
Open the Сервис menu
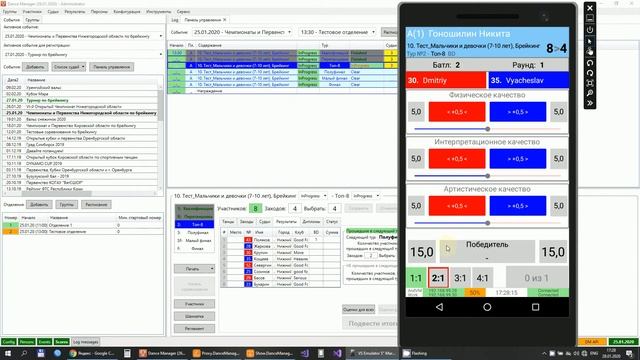tap(183, 12)
